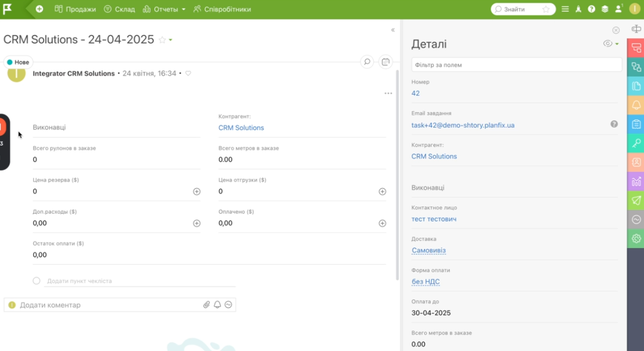Open the CRM Solutions contractor link in form
This screenshot has height=351, width=644.
pos(241,128)
